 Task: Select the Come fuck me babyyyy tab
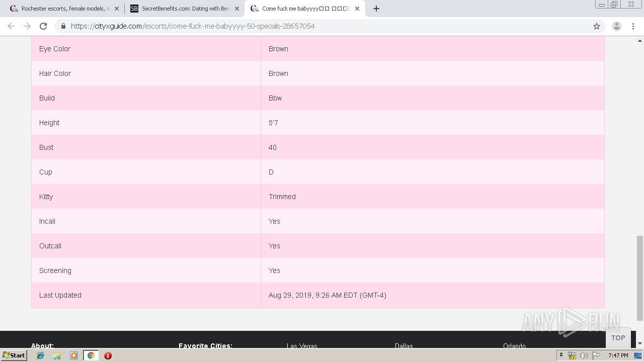(304, 9)
